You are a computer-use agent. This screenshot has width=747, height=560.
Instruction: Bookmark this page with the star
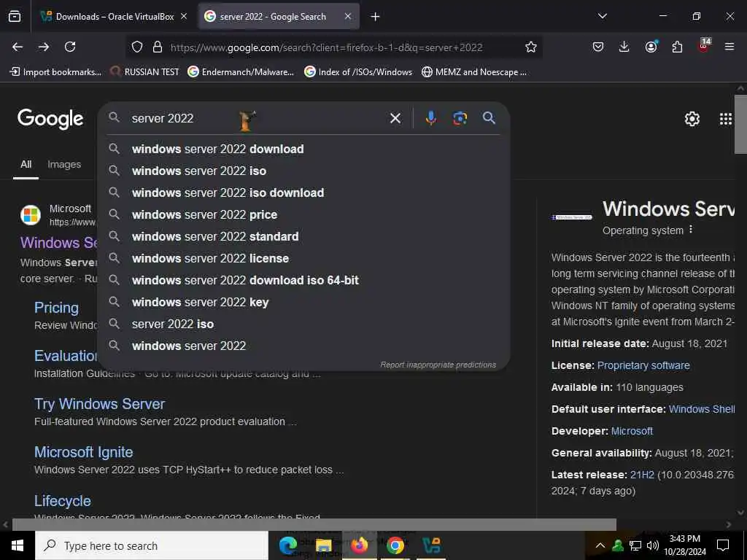click(531, 47)
